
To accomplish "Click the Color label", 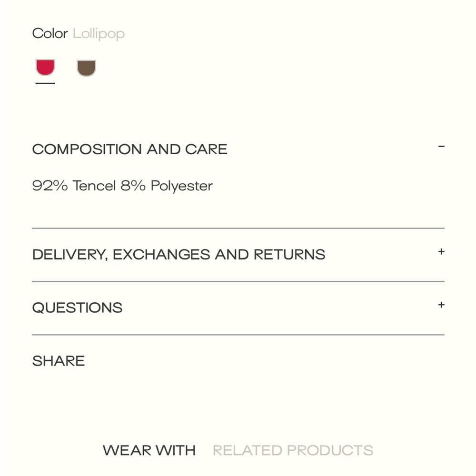I will (x=50, y=33).
